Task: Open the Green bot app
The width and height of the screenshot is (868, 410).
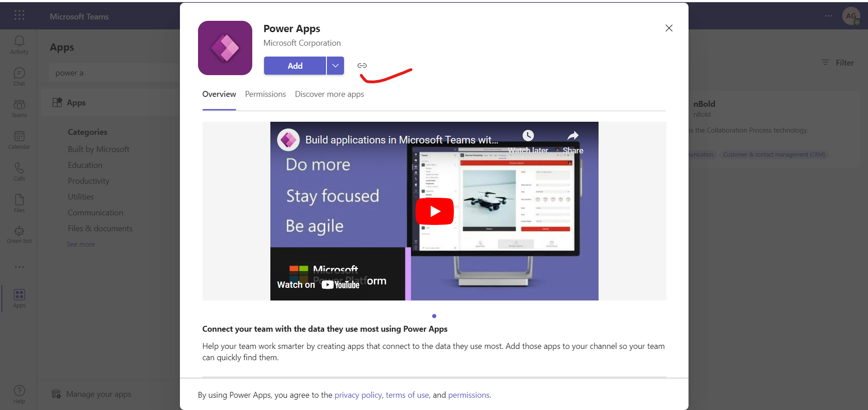Action: [x=19, y=234]
